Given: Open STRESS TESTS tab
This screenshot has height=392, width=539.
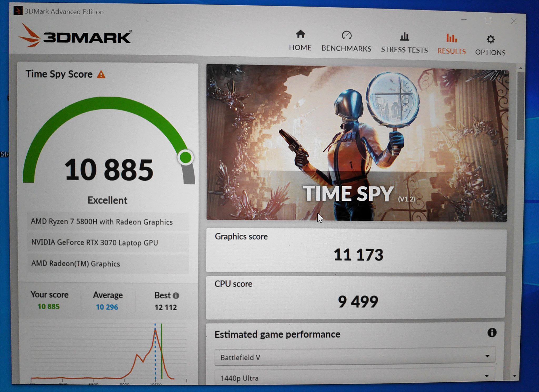Looking at the screenshot, I should click(404, 50).
